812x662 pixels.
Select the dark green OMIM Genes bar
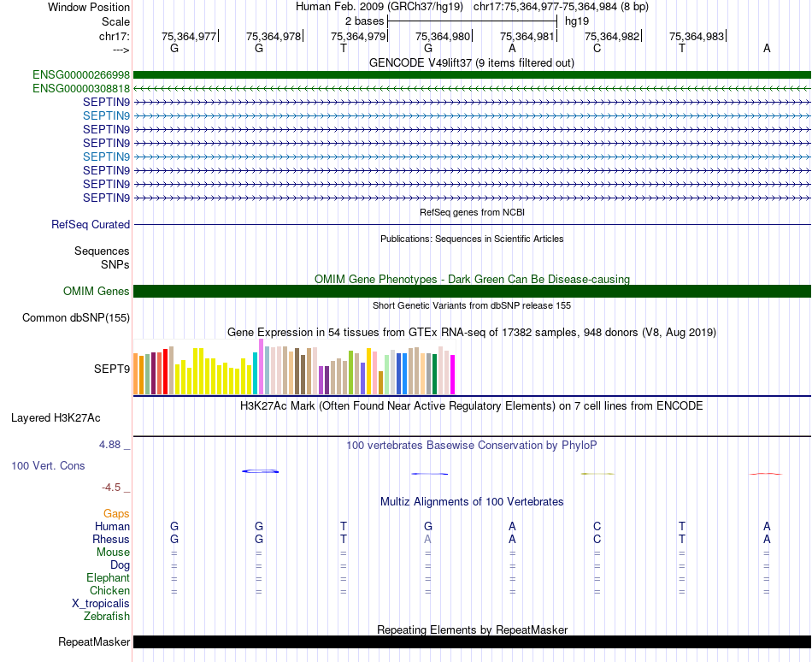pyautogui.click(x=472, y=291)
